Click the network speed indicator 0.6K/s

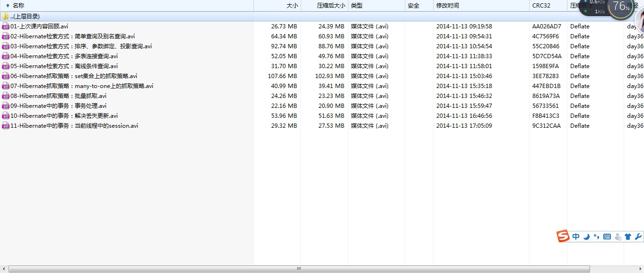(x=596, y=2)
